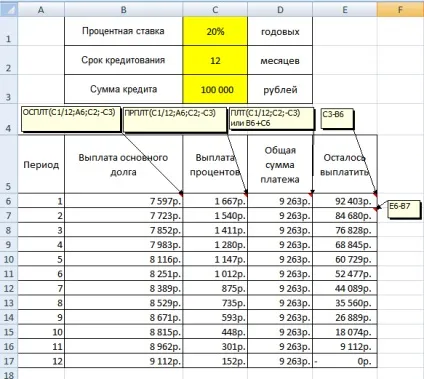Click comment box with ПРПЛТ formula
Viewport: 424px width, 379px height.
tap(175, 119)
